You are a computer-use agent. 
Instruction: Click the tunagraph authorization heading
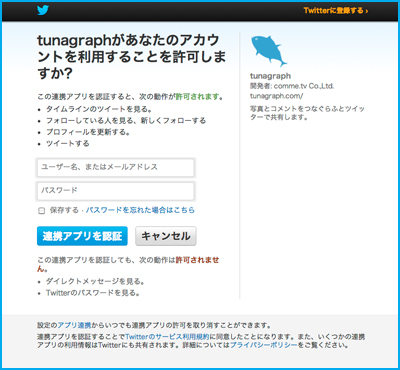click(131, 57)
